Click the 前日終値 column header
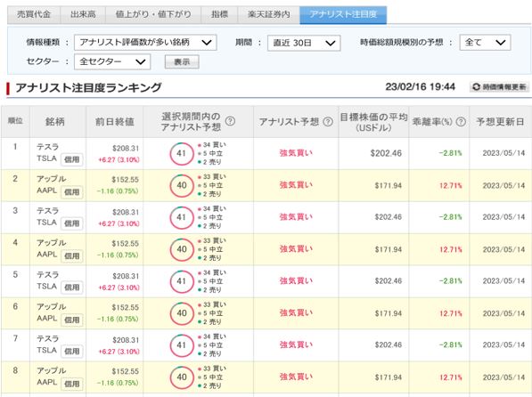Screen dimensions: 532x397 click(x=115, y=122)
